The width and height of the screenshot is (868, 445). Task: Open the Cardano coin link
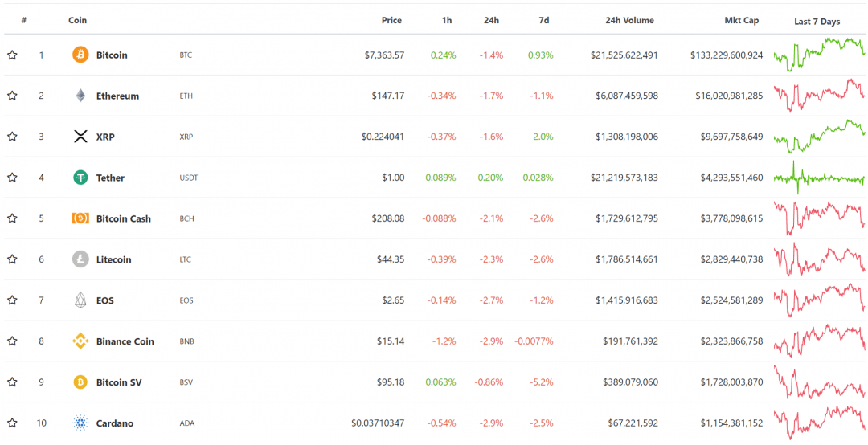(115, 423)
